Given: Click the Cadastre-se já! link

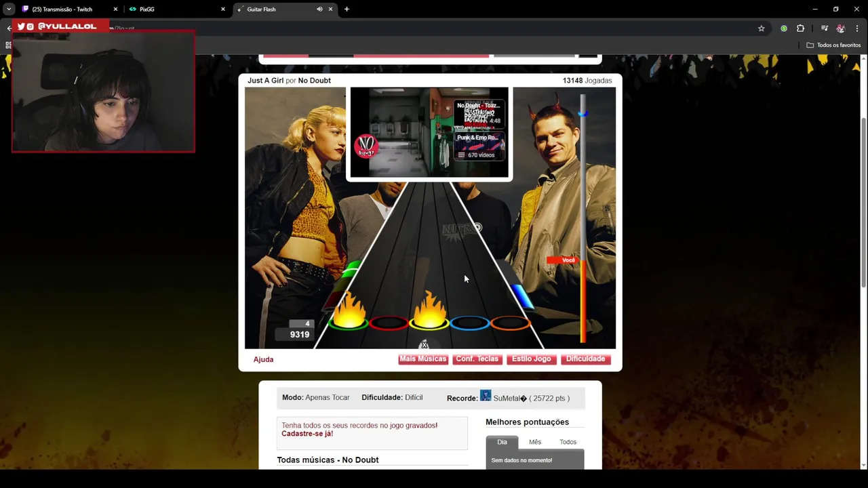Looking at the screenshot, I should point(307,434).
